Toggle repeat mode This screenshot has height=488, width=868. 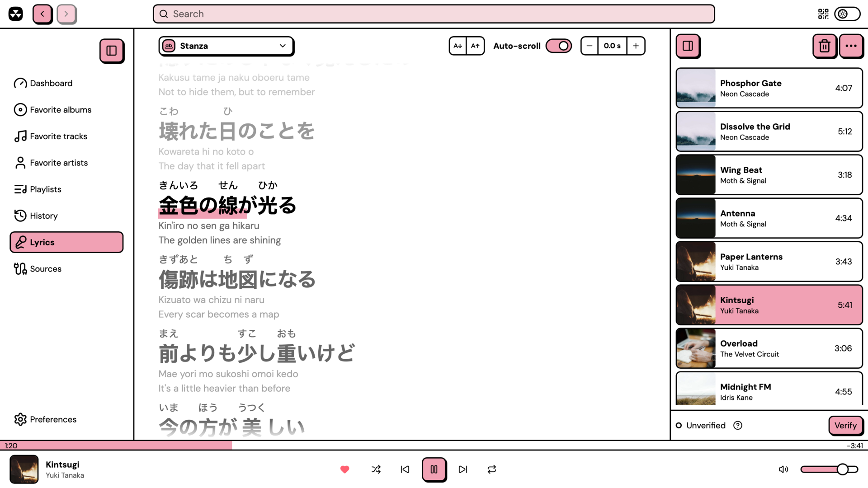click(x=492, y=469)
